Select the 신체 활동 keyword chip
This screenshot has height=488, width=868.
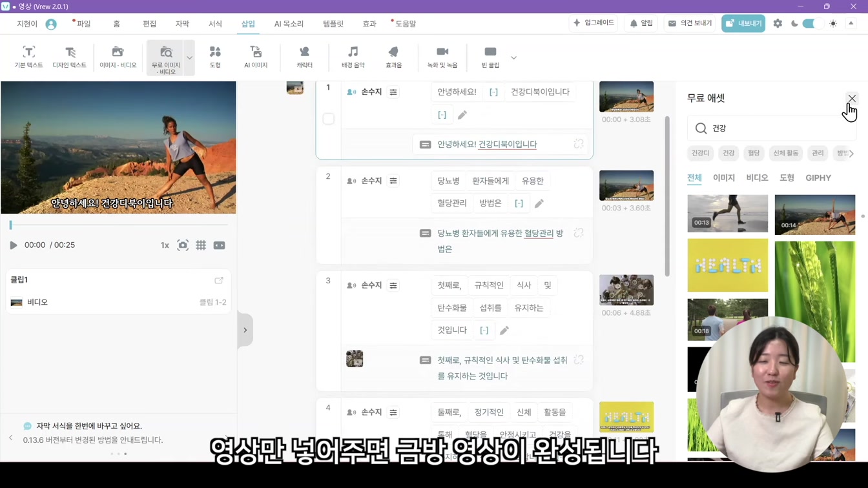[786, 154]
